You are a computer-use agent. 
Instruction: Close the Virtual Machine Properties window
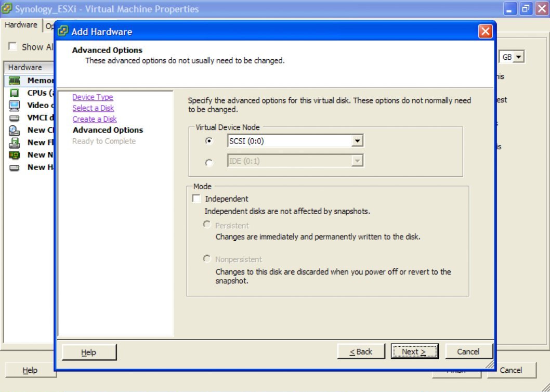pyautogui.click(x=542, y=9)
